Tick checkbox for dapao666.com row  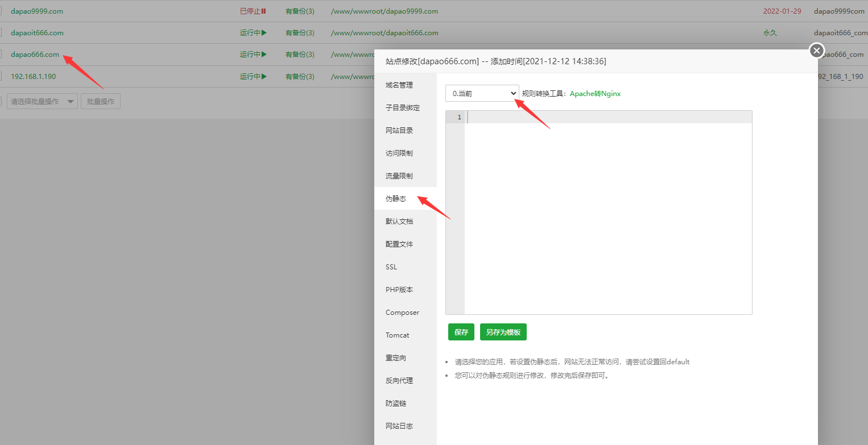(x=1, y=55)
